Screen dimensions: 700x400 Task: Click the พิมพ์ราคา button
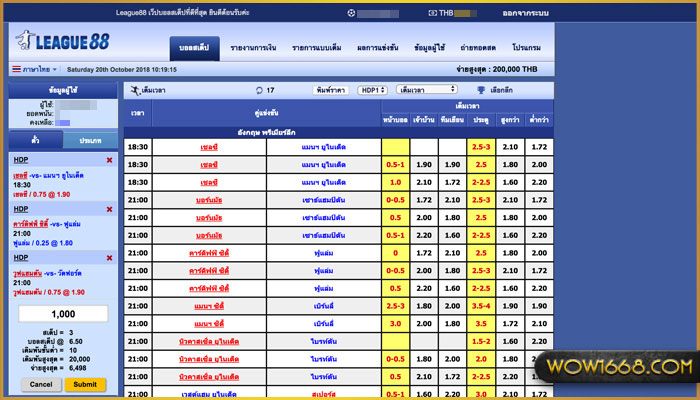330,90
